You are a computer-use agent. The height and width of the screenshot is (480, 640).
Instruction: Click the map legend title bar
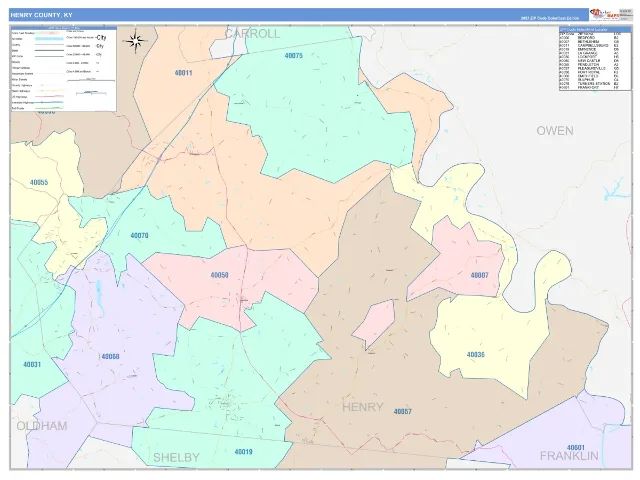click(x=64, y=28)
